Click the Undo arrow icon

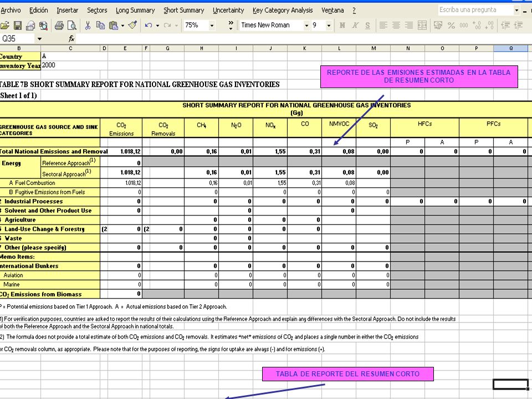coord(149,25)
